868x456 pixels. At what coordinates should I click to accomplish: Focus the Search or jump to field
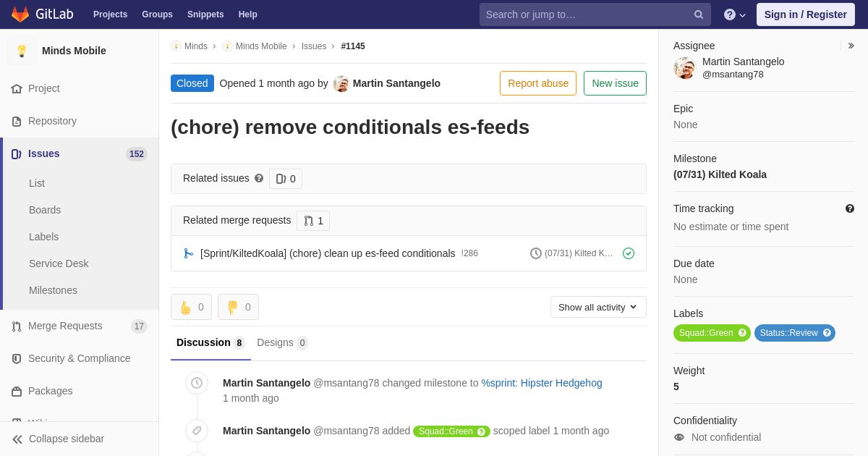[x=586, y=14]
